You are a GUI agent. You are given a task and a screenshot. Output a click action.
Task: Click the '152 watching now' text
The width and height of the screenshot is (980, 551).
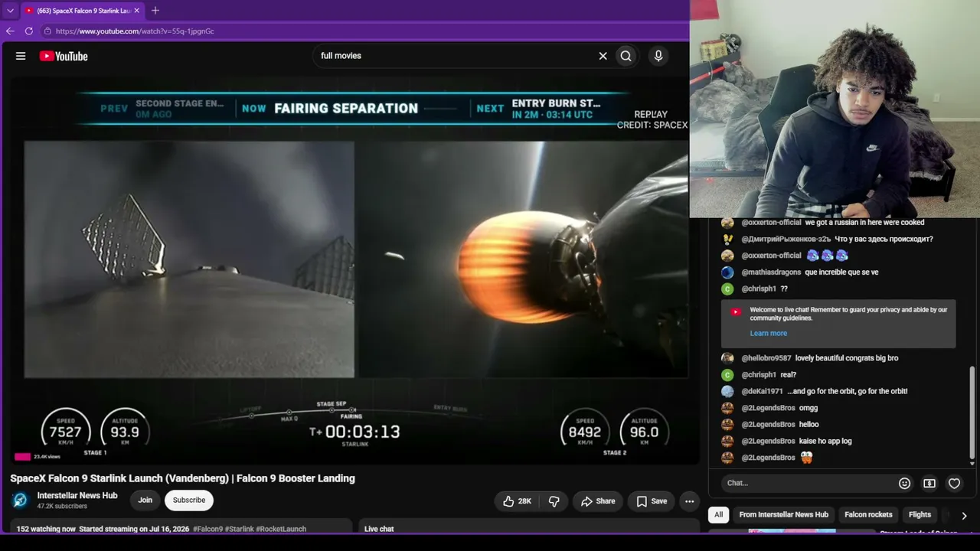(x=46, y=529)
